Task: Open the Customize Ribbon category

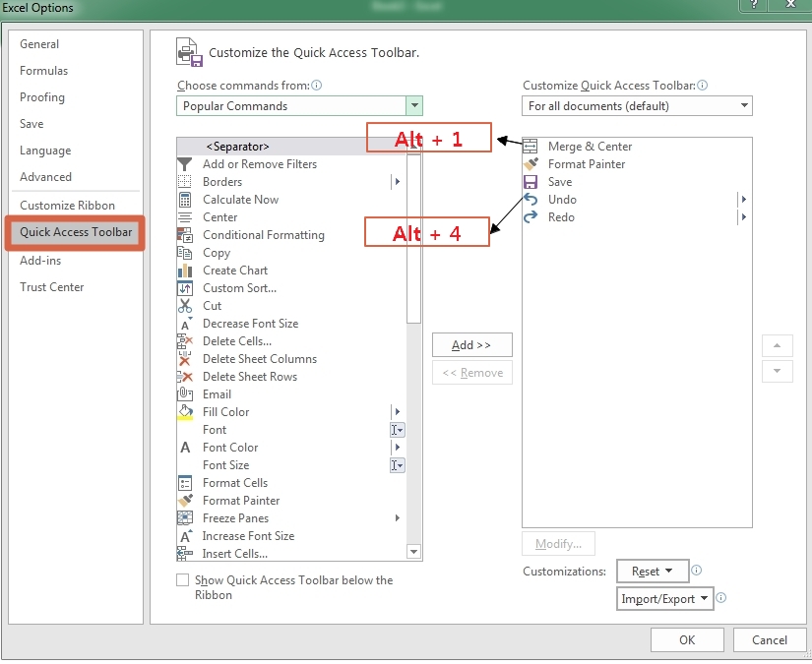Action: click(67, 206)
